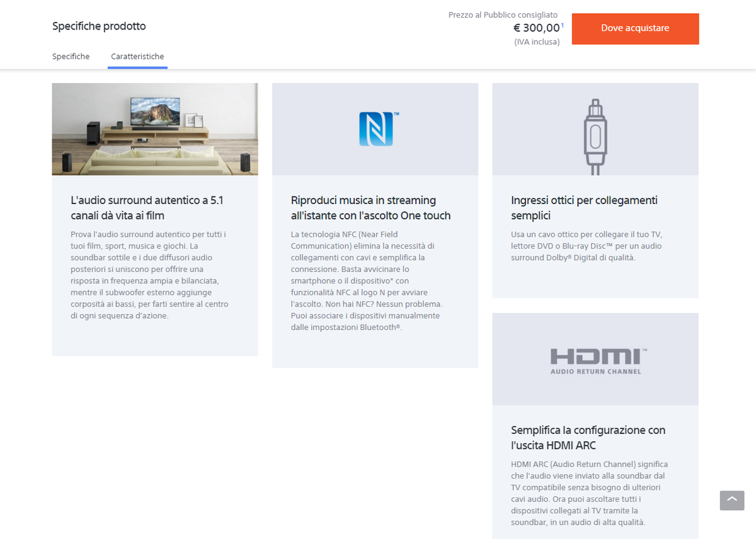Click the price footnote superscript 1

(x=563, y=25)
